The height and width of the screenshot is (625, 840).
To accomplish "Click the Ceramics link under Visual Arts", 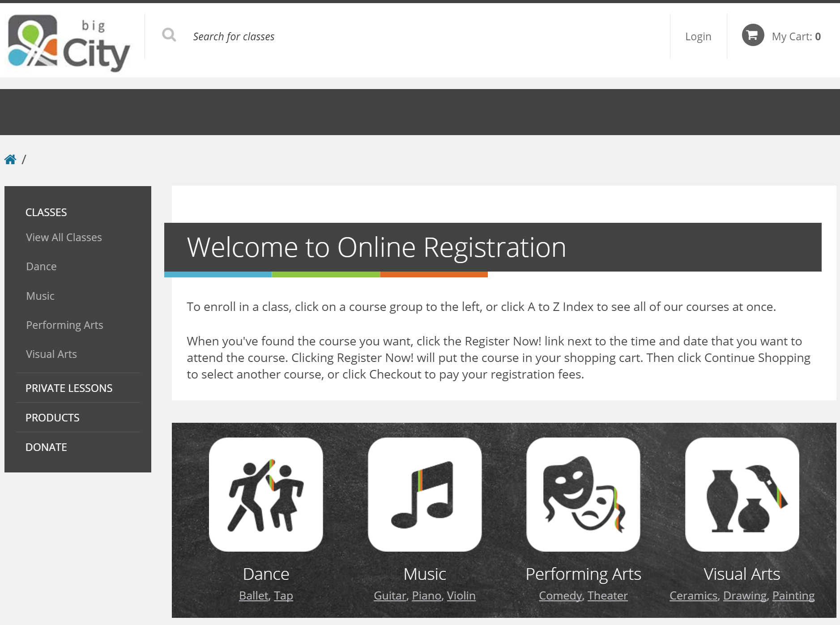I will [693, 596].
